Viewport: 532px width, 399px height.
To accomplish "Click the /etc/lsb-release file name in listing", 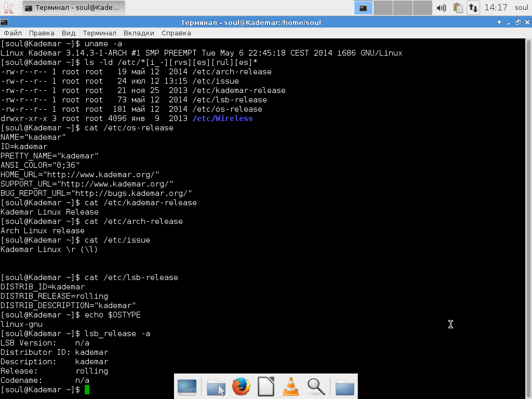I will click(x=230, y=100).
